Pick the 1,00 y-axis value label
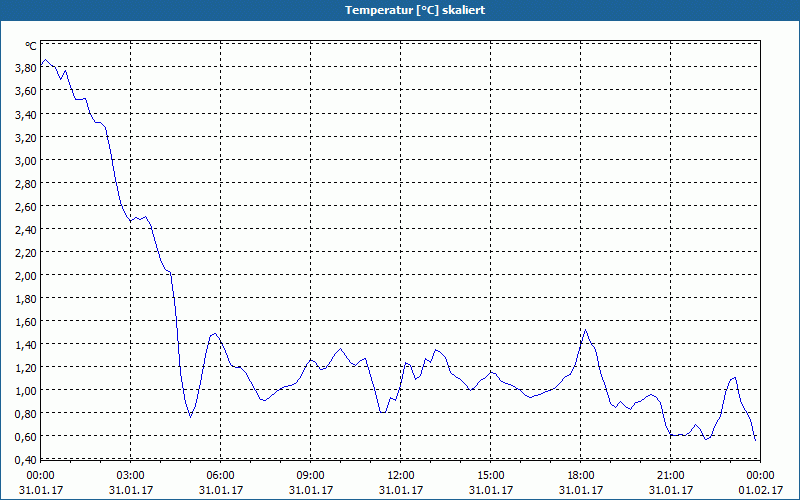 [26, 390]
